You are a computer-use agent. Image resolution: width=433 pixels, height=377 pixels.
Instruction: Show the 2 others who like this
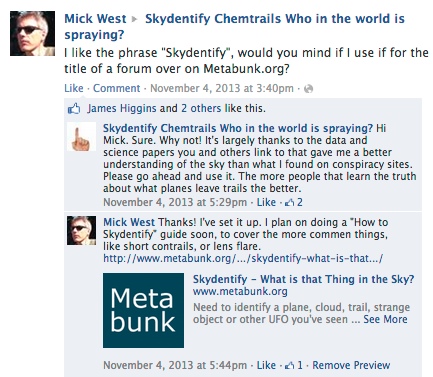point(201,108)
